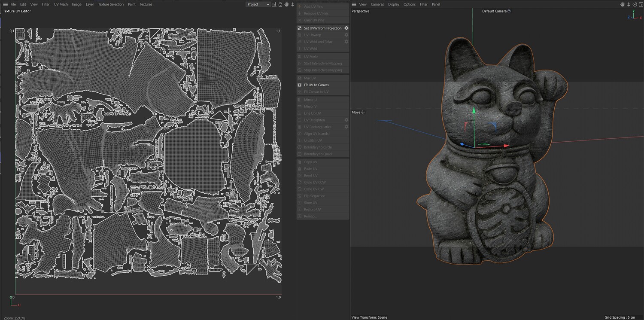Open the UV Mesh menu
The image size is (644, 320).
click(x=61, y=4)
